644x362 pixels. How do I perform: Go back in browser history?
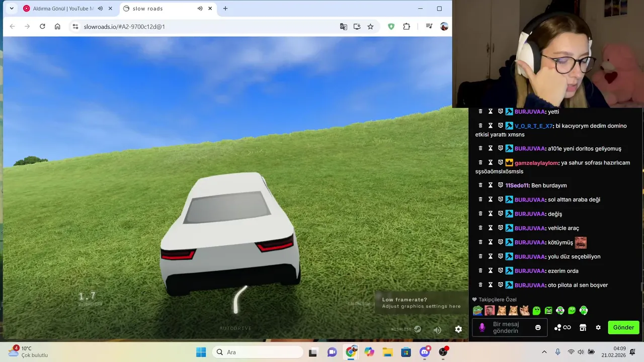click(x=13, y=27)
